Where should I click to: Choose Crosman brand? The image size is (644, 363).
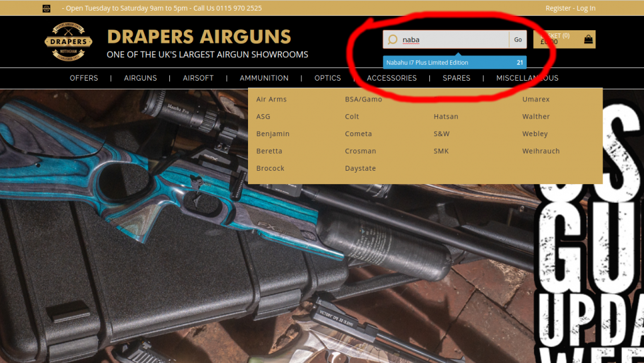click(361, 151)
